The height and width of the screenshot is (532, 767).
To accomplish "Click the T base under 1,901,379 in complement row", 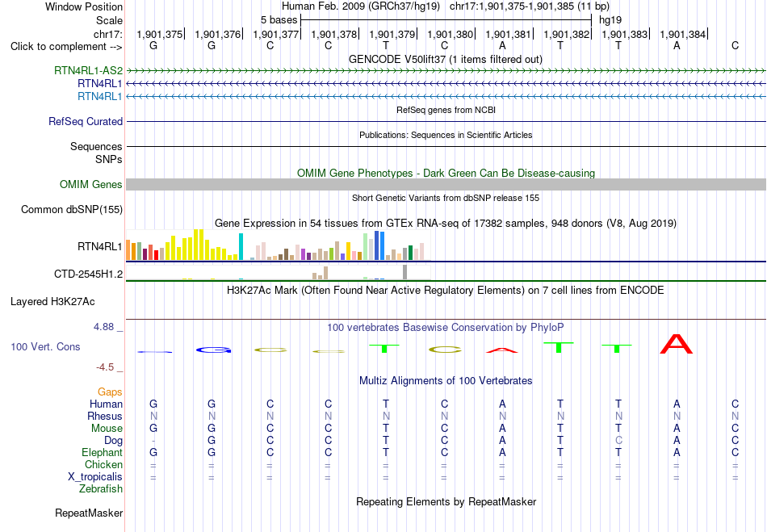I will pyautogui.click(x=386, y=46).
